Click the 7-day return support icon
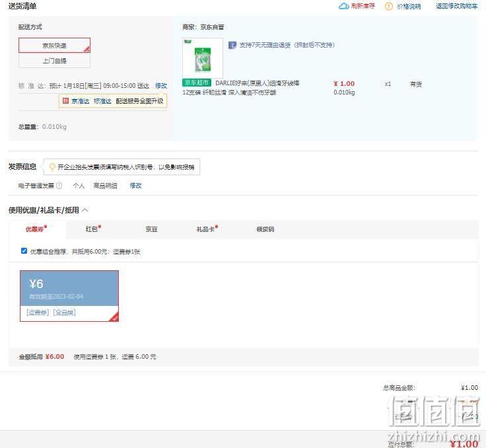The height and width of the screenshot is (448, 486). click(x=232, y=45)
